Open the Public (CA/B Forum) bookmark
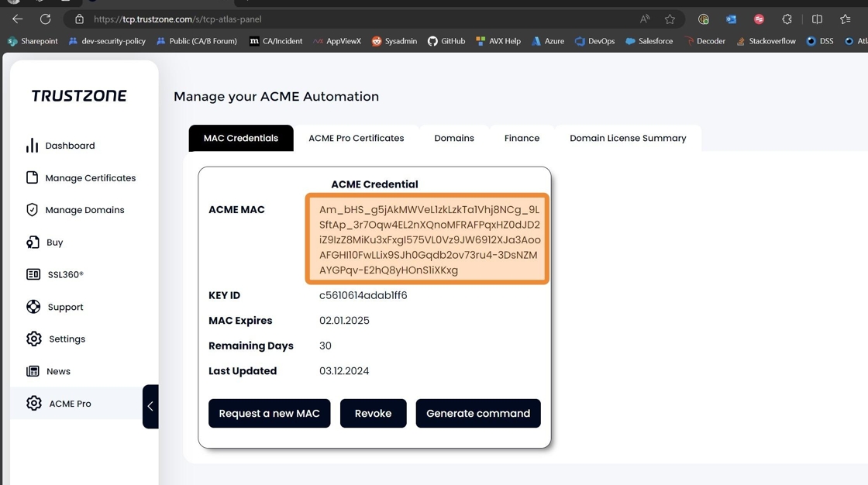868x485 pixels. (x=197, y=41)
